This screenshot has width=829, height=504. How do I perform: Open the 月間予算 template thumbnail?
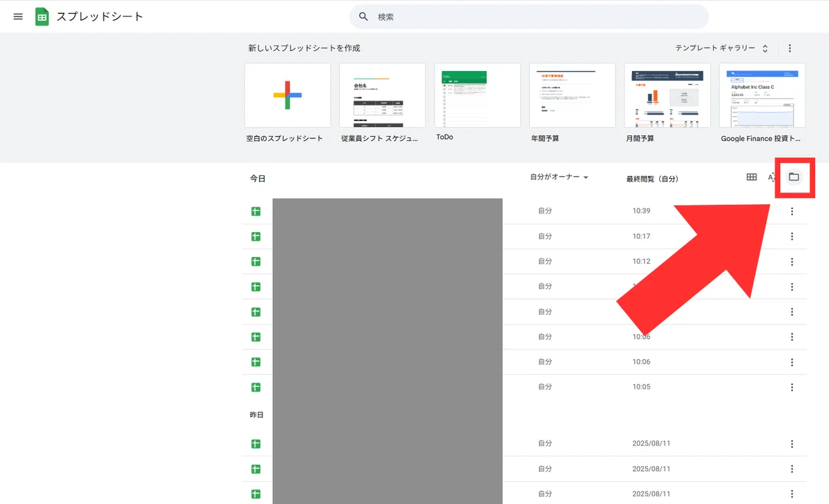(667, 95)
